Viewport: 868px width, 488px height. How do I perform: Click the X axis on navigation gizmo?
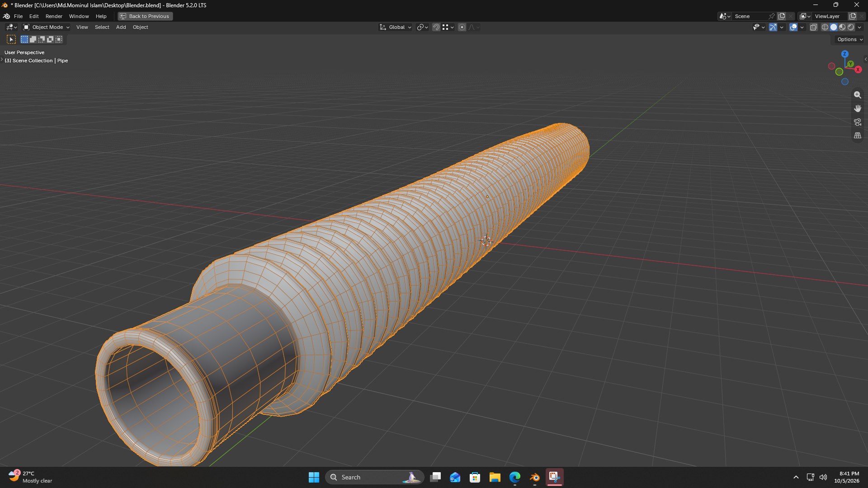coord(858,70)
